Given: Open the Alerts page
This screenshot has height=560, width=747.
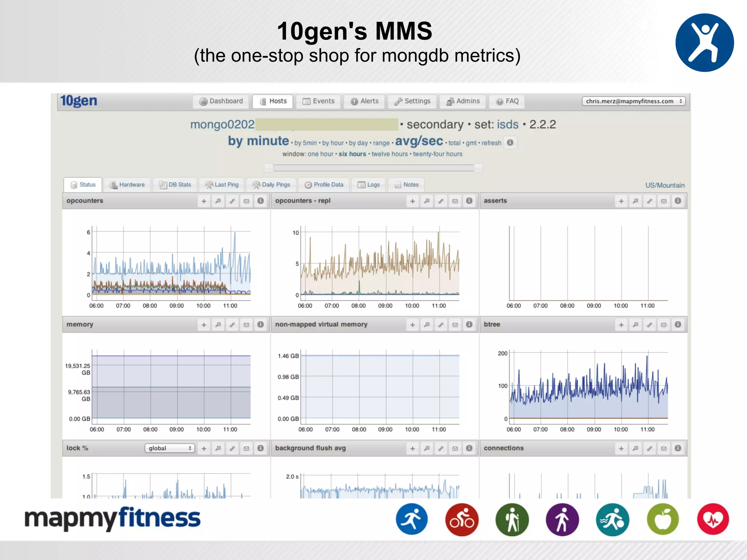Looking at the screenshot, I should tap(364, 101).
